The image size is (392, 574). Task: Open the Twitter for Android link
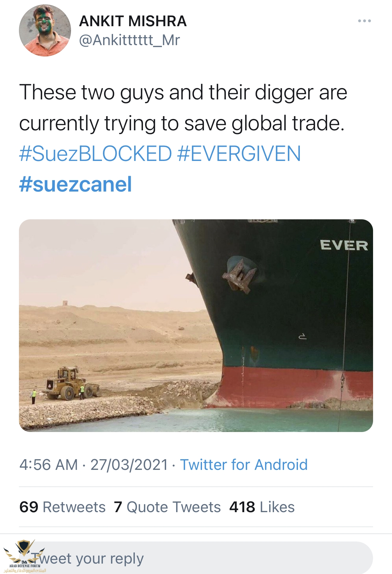[x=244, y=465]
